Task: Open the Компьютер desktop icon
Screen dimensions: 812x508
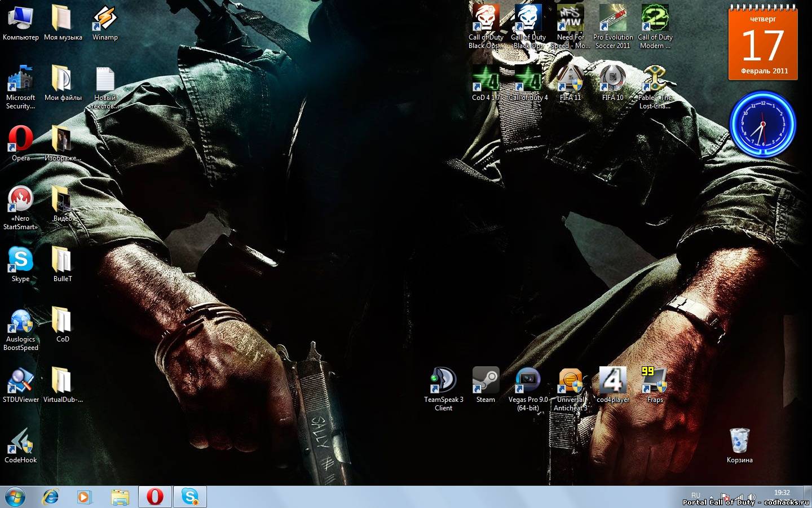Action: [x=21, y=24]
